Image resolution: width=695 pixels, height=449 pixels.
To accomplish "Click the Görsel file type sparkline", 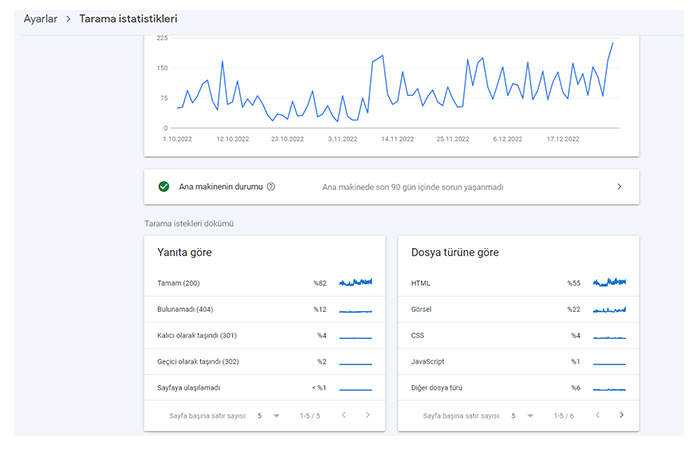I will pyautogui.click(x=609, y=309).
